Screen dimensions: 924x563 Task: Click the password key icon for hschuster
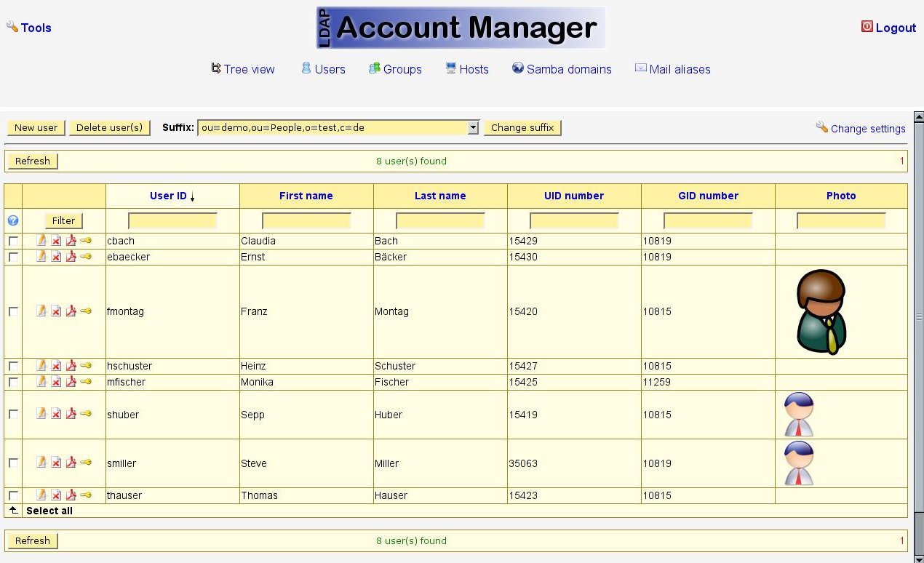pos(86,365)
